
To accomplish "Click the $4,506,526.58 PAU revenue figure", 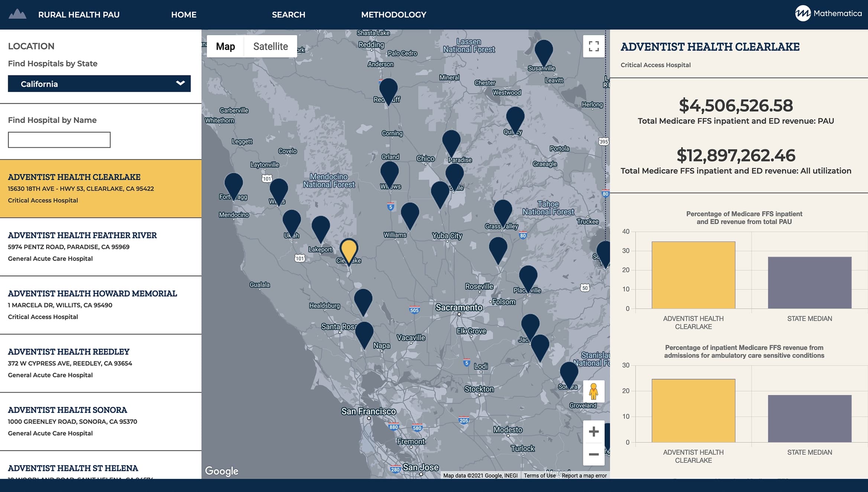I will coord(736,106).
